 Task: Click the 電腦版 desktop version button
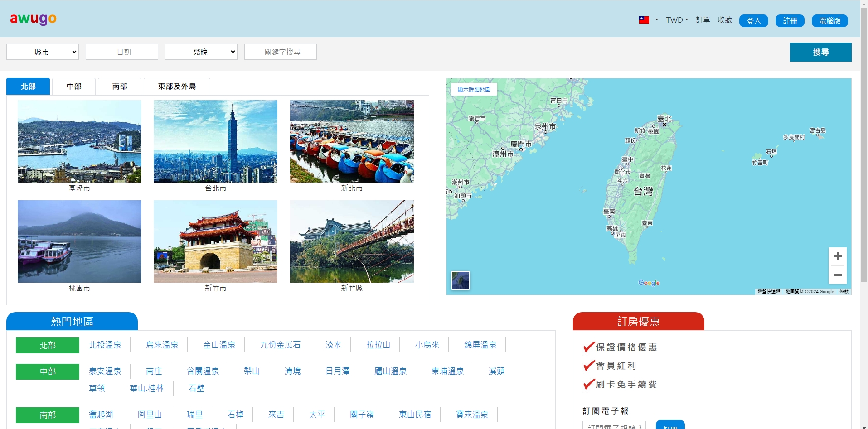[x=829, y=21]
